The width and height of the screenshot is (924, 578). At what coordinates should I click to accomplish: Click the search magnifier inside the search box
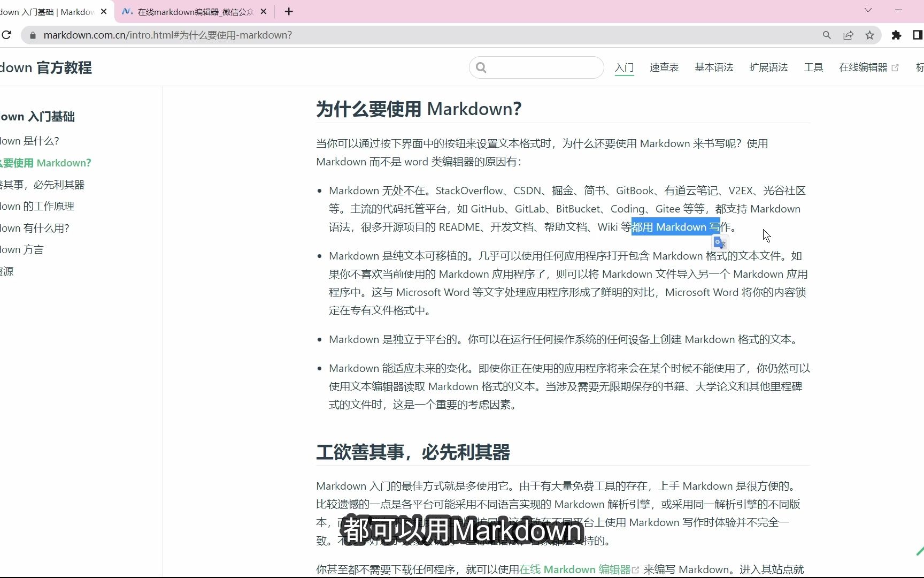point(481,67)
